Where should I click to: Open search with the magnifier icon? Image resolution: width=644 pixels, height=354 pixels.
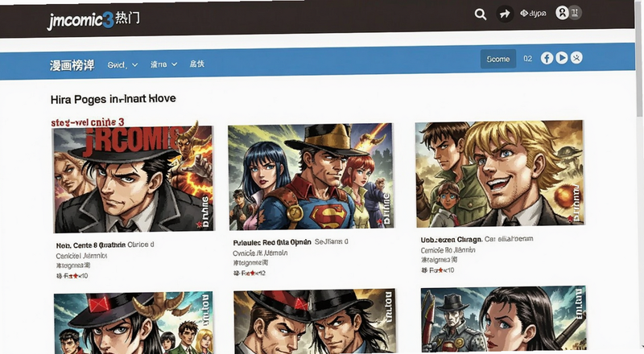(x=480, y=14)
